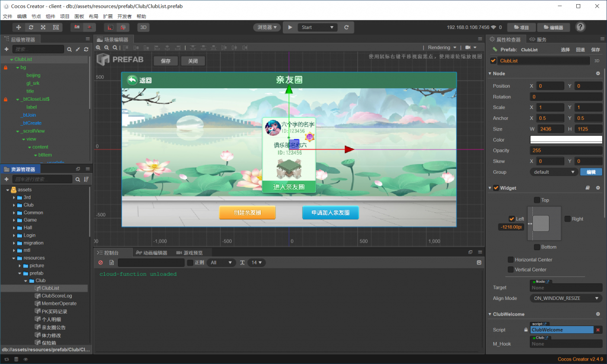
Task: Expand the picture folder in assets
Action: (x=20, y=266)
